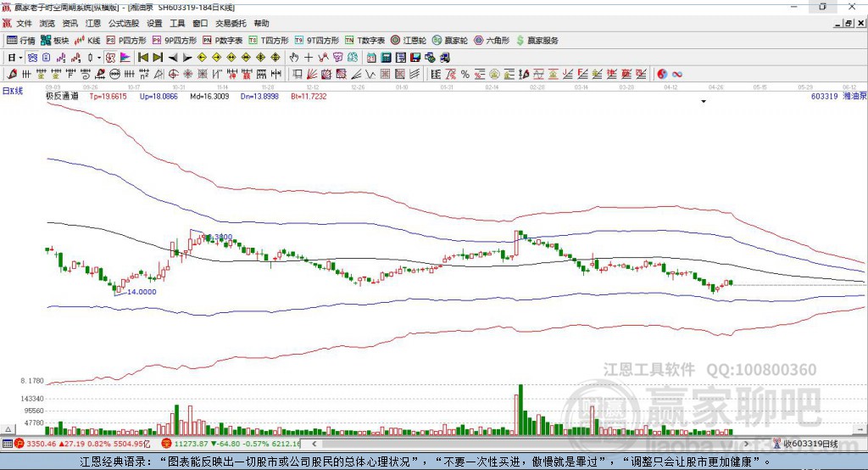Click the up-triangle button at the left of the volume panel
The height and width of the screenshot is (470, 868).
coord(8,429)
